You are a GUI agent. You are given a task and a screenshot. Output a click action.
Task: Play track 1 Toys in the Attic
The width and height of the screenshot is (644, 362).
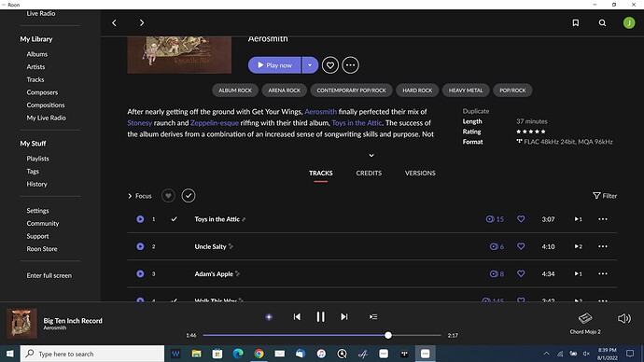point(140,219)
